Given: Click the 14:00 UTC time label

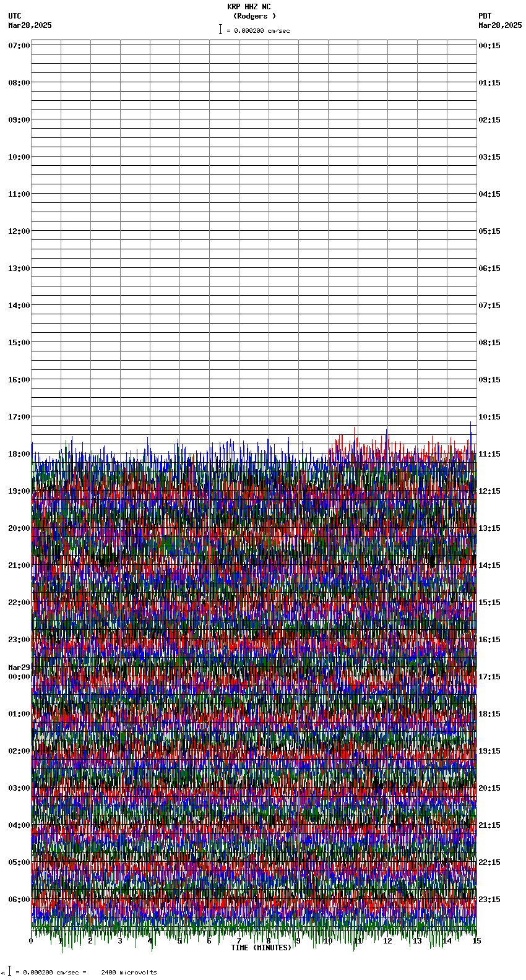Looking at the screenshot, I should (19, 306).
